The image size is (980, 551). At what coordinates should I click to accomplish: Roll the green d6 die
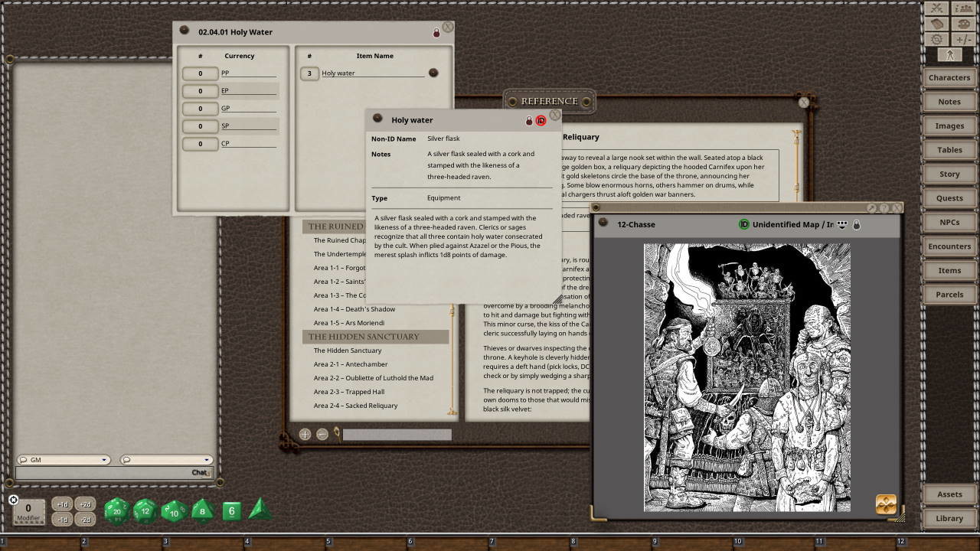(231, 511)
